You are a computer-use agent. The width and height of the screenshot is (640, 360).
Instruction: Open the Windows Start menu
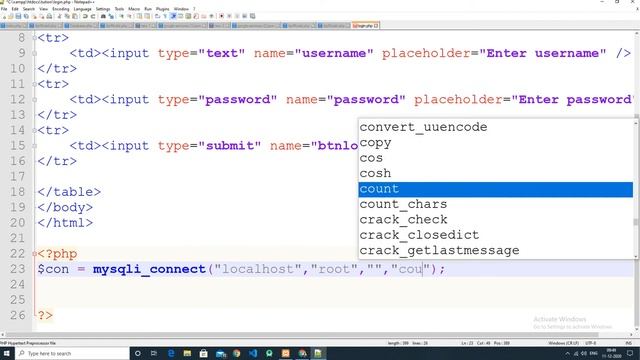coord(7,353)
